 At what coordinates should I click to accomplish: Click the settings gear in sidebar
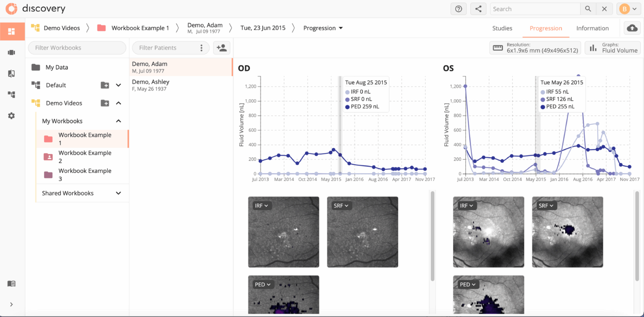(12, 116)
